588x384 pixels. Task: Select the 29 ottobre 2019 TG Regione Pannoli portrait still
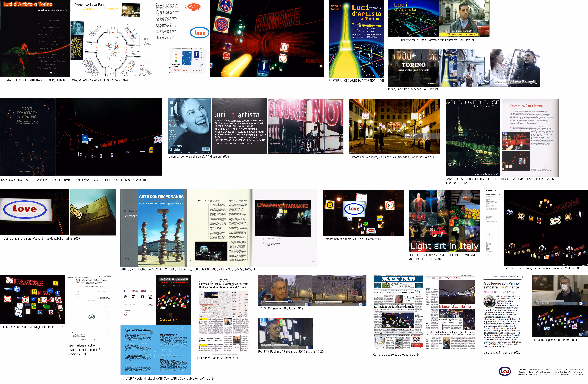285,291
